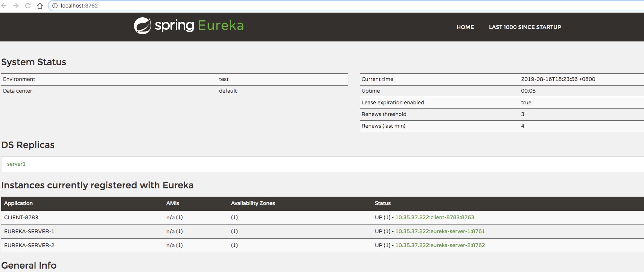Viewport: 644px width, 272px height.
Task: Open the eureka-server-1:8761 instance link
Action: click(440, 231)
